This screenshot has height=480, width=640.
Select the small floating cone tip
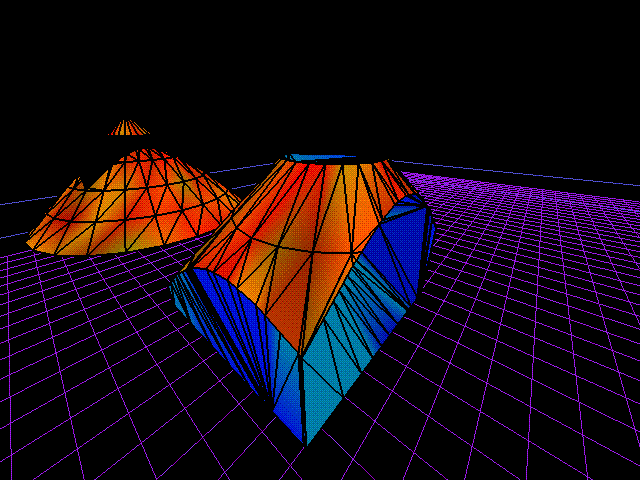[129, 127]
